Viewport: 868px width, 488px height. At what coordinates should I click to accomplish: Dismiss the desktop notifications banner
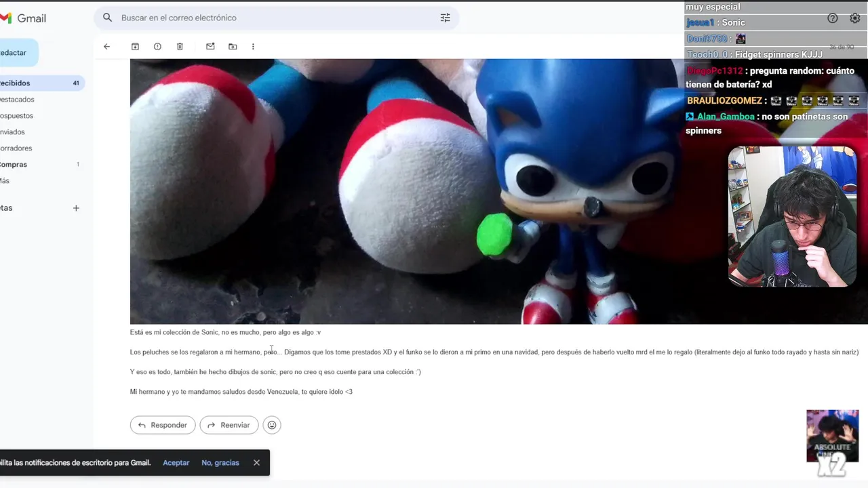coord(256,462)
